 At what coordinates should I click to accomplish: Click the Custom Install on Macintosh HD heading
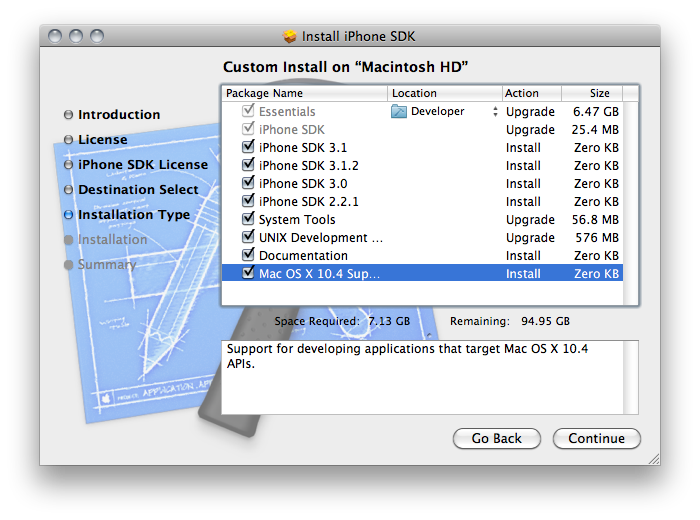pyautogui.click(x=346, y=67)
